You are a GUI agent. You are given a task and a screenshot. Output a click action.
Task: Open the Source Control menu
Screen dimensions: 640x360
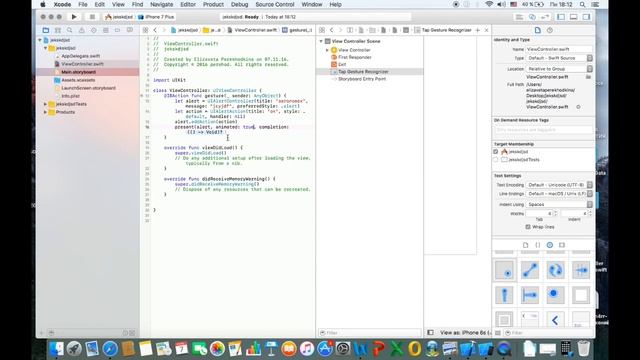click(275, 4)
